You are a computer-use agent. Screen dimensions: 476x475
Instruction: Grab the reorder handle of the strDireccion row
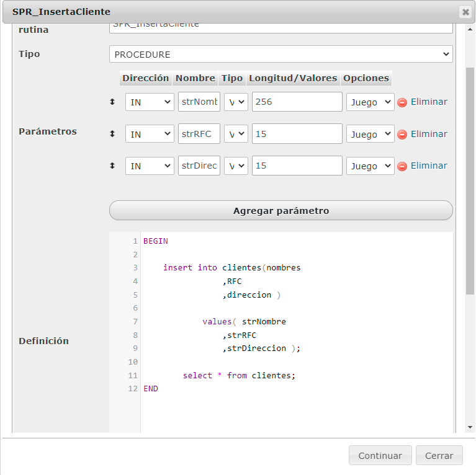[x=112, y=166]
